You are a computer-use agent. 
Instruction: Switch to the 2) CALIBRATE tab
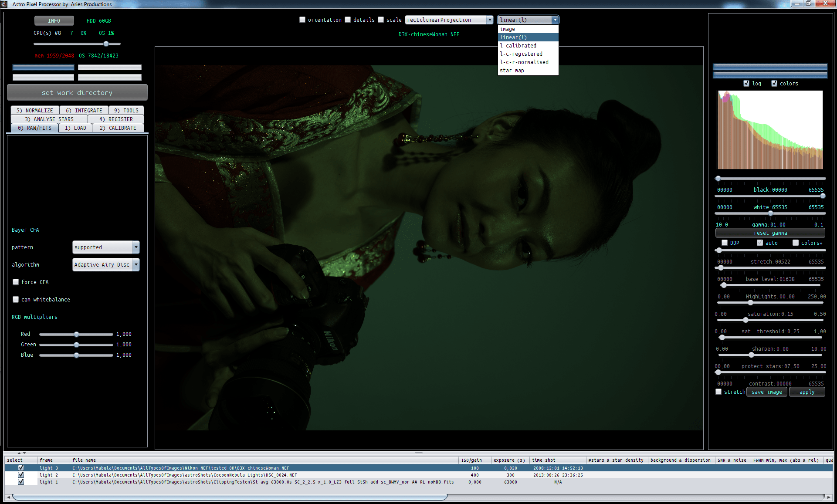pyautogui.click(x=118, y=128)
